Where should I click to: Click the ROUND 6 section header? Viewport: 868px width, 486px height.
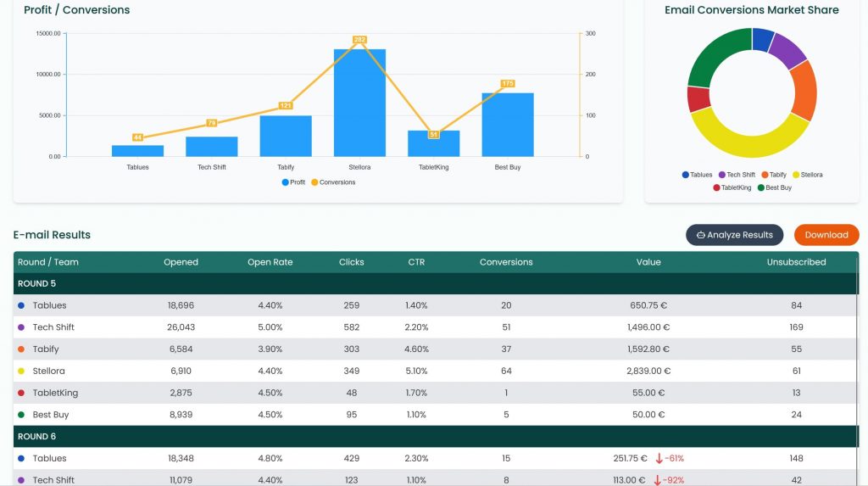(x=436, y=437)
